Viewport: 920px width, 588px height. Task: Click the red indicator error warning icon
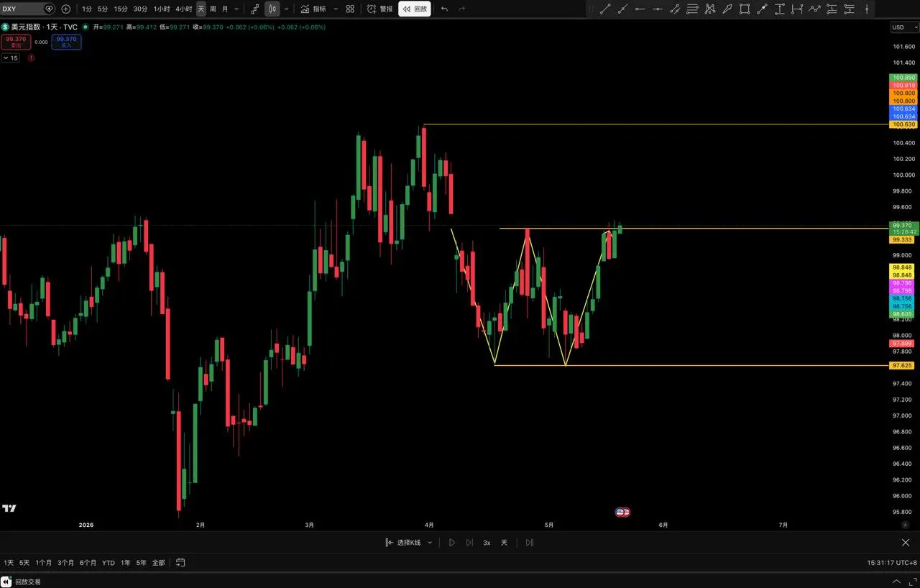[x=31, y=58]
